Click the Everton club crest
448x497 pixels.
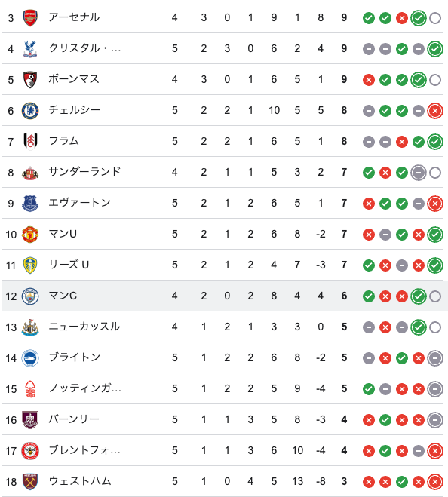(30, 204)
